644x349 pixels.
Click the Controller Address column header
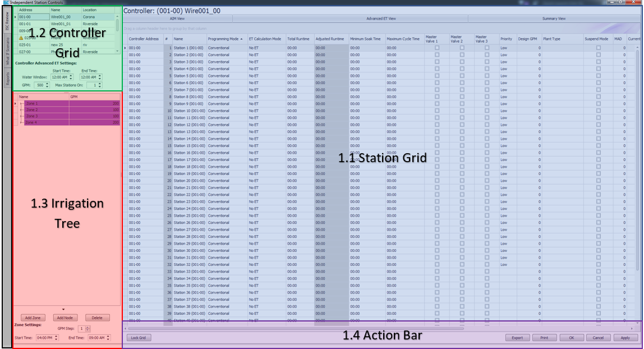[145, 39]
